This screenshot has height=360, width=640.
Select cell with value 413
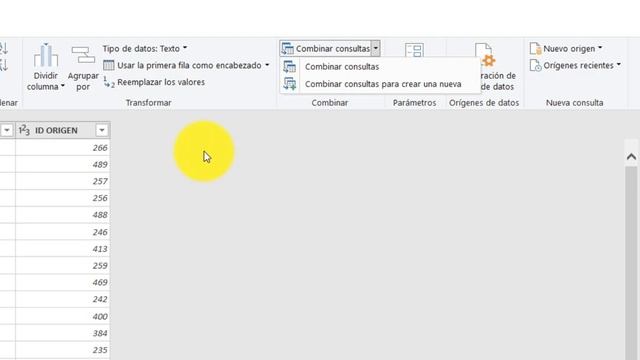(63, 249)
